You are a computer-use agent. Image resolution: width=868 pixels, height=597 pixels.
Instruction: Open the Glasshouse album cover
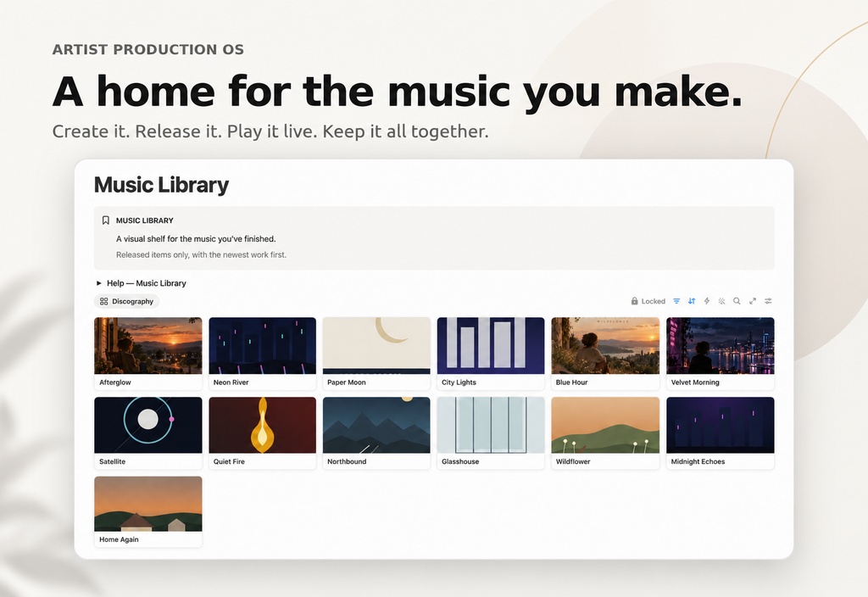tap(491, 425)
